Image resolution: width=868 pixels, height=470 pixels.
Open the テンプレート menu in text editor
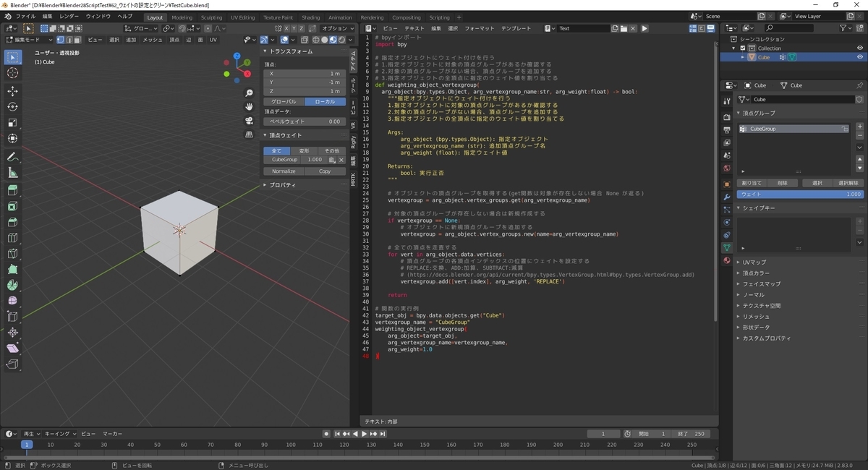pos(516,28)
